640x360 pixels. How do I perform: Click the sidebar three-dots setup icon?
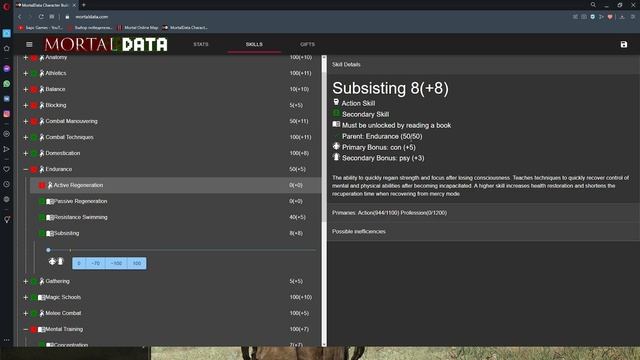[x=7, y=340]
